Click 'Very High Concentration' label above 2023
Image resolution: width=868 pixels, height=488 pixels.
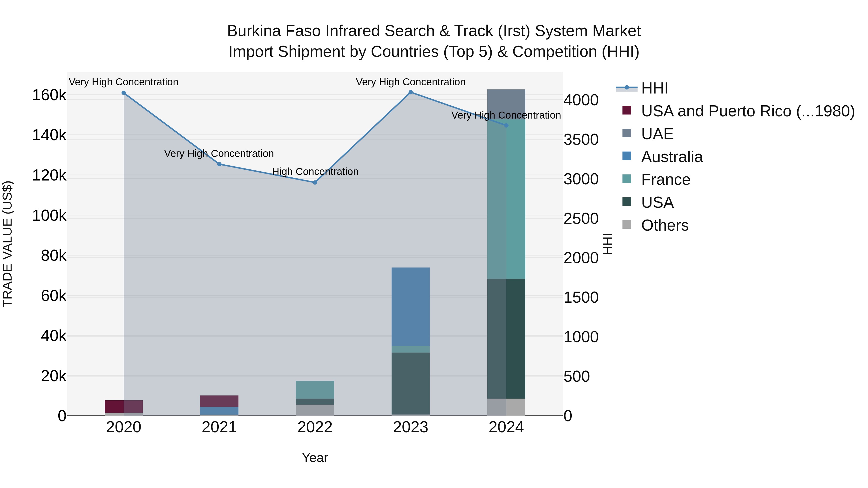(x=410, y=82)
